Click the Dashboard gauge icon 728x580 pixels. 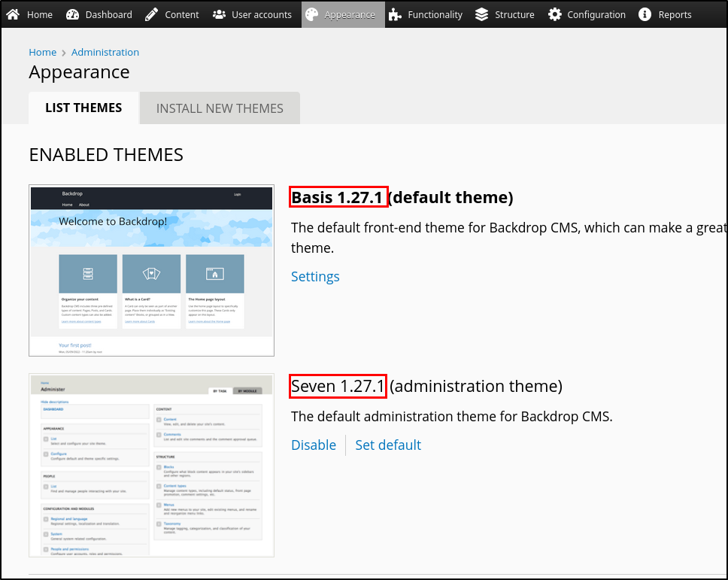point(72,14)
